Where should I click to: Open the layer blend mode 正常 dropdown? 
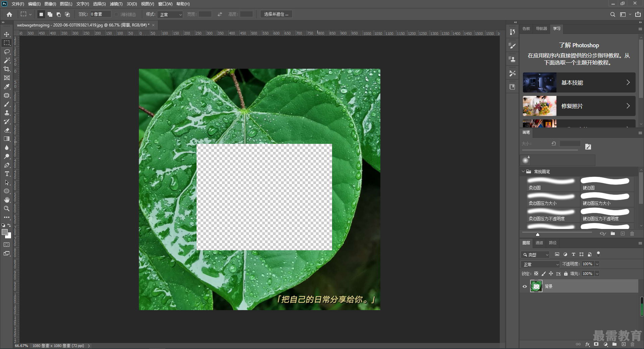(x=541, y=264)
